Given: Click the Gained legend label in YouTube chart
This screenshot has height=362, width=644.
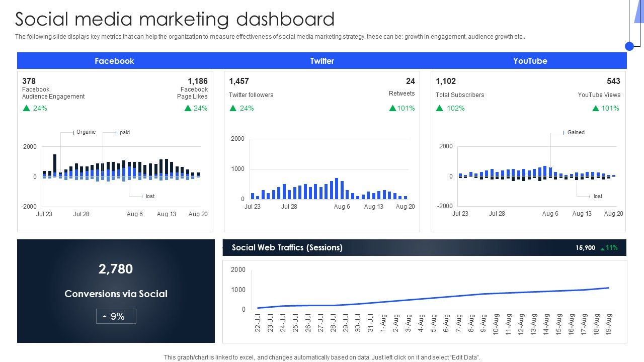Looking at the screenshot, I should pyautogui.click(x=576, y=133).
